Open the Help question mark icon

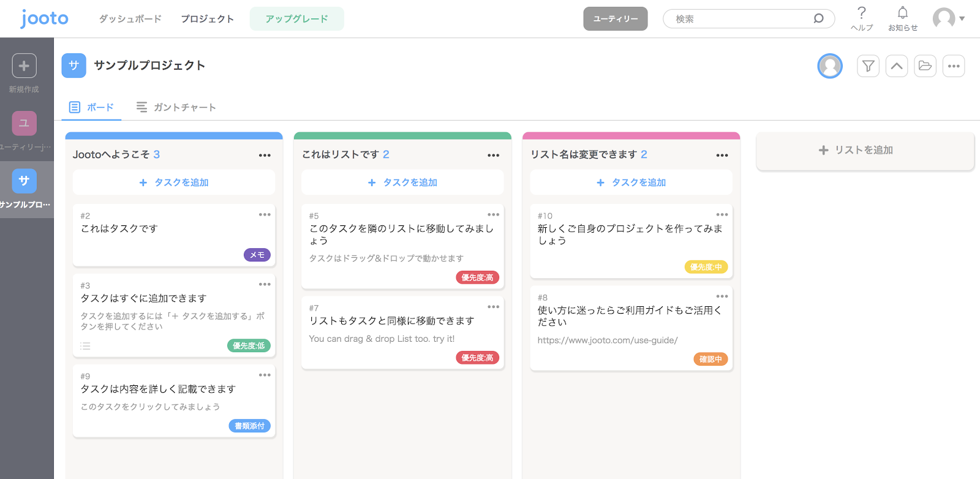(862, 13)
